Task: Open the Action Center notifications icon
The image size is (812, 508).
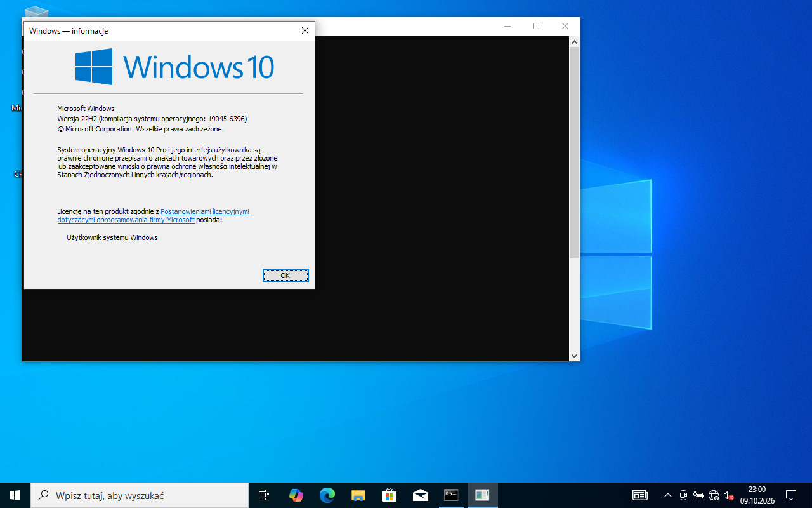Action: [x=791, y=495]
